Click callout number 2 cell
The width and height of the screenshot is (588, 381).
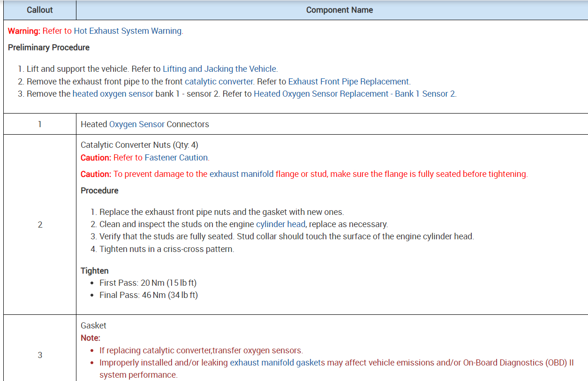pyautogui.click(x=40, y=225)
